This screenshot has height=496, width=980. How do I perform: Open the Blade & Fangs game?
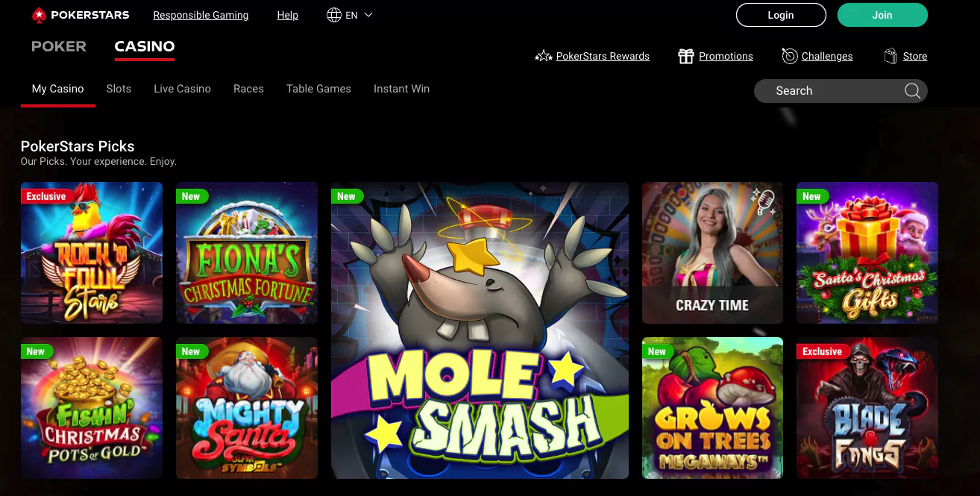867,408
